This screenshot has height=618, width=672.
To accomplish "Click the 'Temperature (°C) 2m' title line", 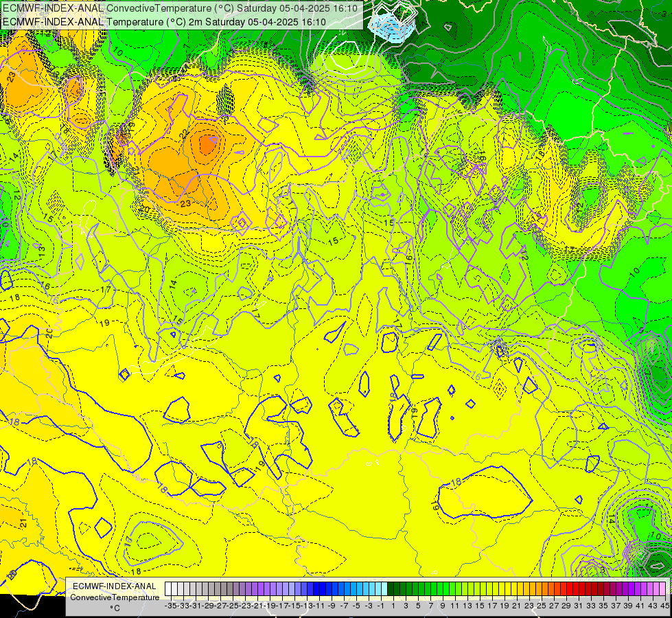I will coord(164,22).
